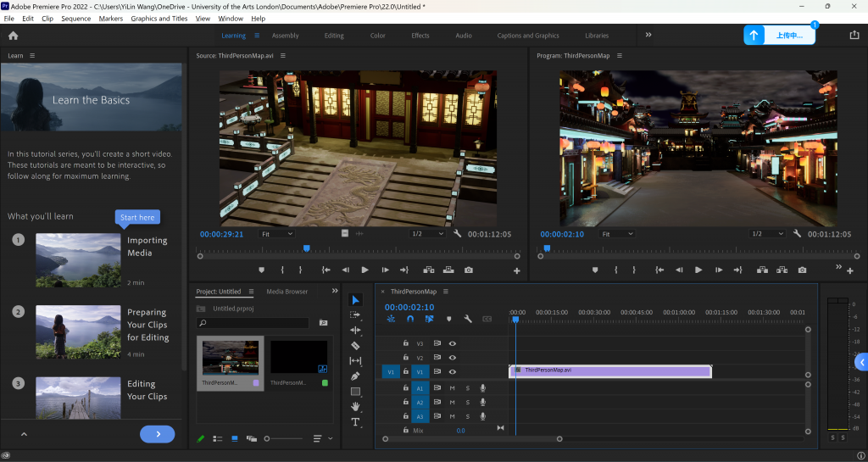Open the Graphics and Titles menu

click(x=159, y=19)
